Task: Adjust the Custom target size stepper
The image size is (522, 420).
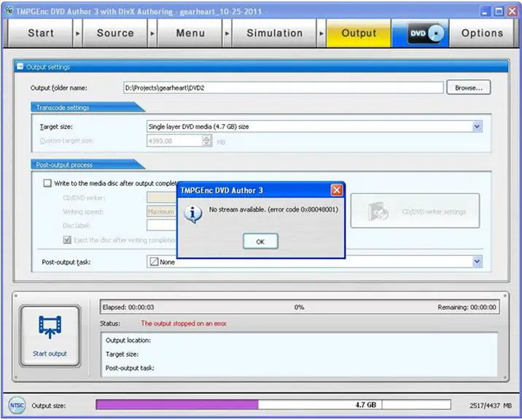Action: pyautogui.click(x=207, y=141)
